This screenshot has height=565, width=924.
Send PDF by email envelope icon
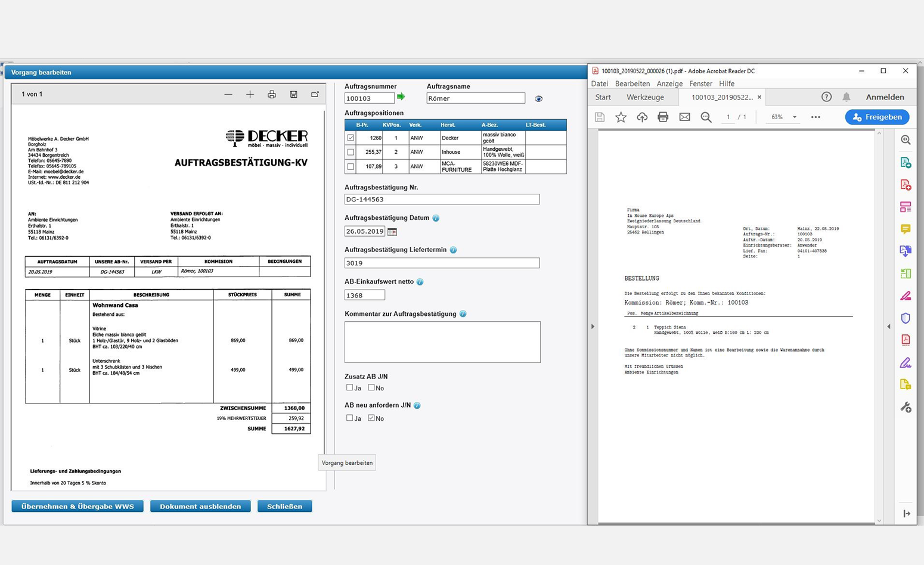click(x=684, y=117)
